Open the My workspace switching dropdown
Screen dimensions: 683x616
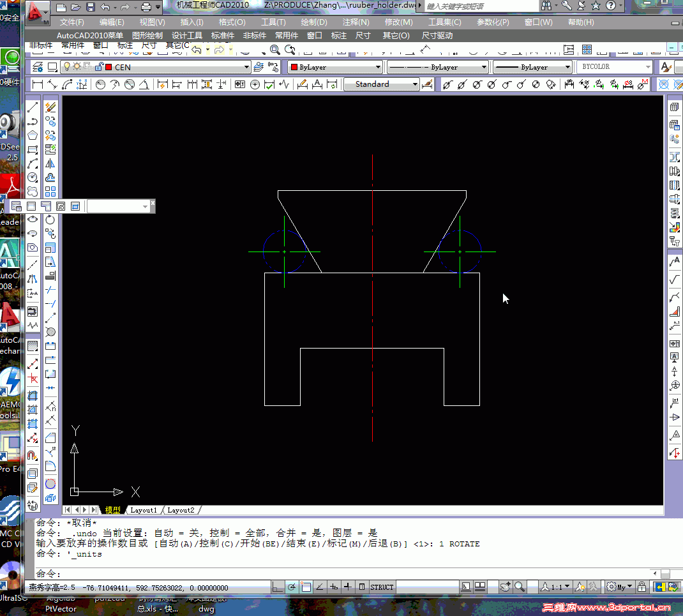[619, 587]
